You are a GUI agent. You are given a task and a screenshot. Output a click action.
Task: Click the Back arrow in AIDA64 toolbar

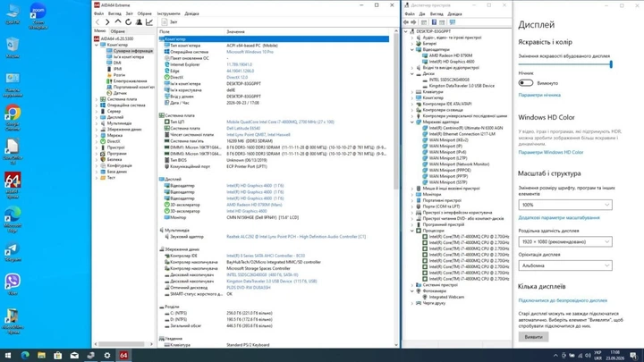(97, 22)
